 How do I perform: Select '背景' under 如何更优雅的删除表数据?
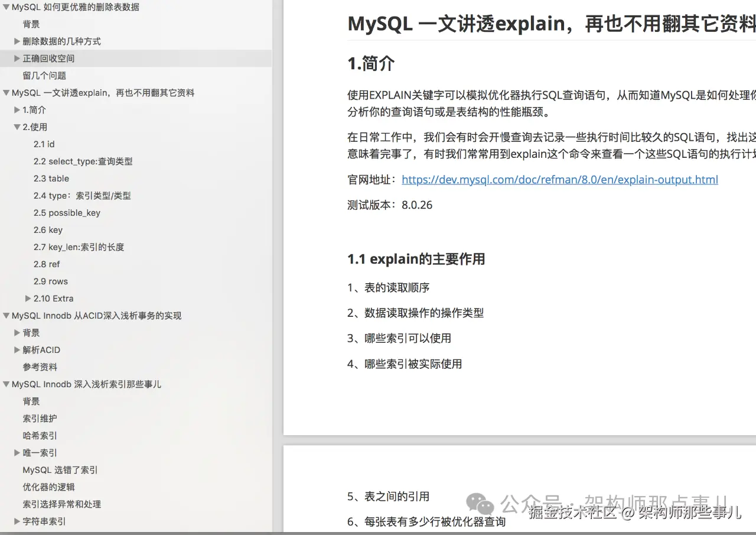pos(31,24)
